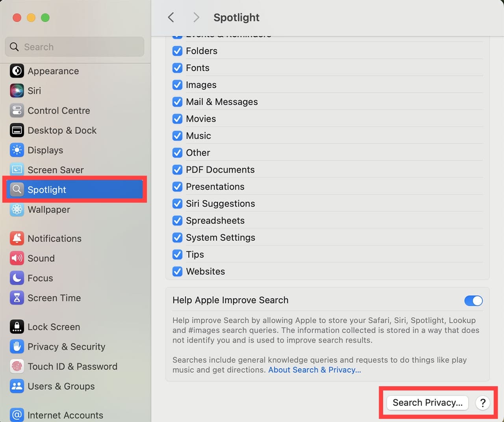
Task: Select Users & Groups label in sidebar
Action: [x=61, y=386]
